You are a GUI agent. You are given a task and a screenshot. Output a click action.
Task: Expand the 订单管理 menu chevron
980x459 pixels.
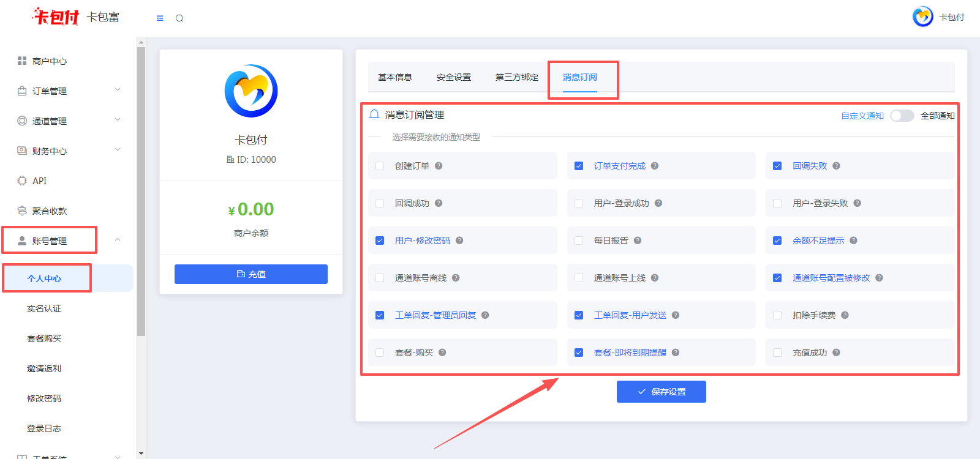point(118,90)
